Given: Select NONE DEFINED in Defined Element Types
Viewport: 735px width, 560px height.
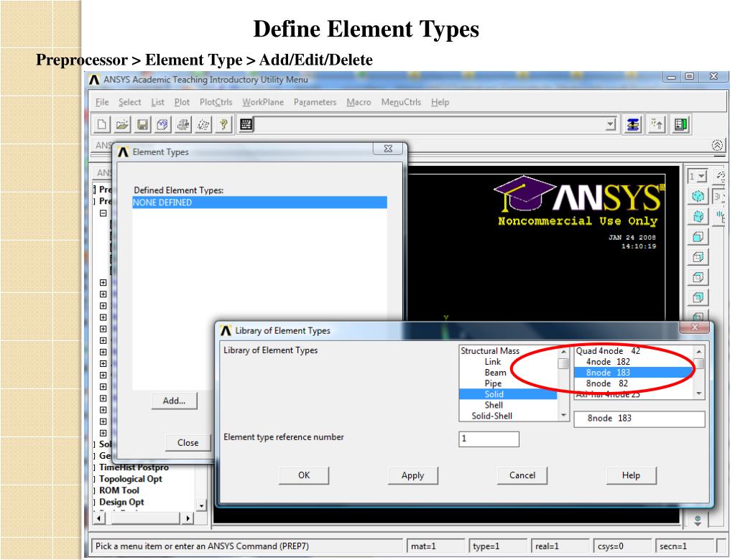Looking at the screenshot, I should (x=259, y=202).
